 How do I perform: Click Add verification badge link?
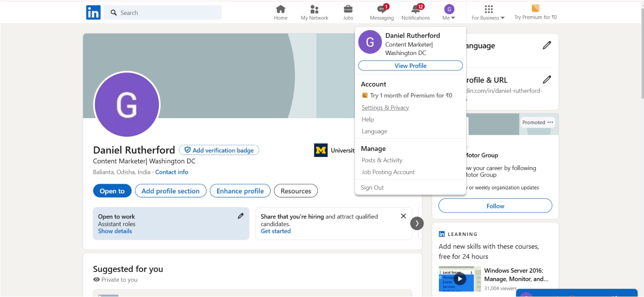(219, 151)
